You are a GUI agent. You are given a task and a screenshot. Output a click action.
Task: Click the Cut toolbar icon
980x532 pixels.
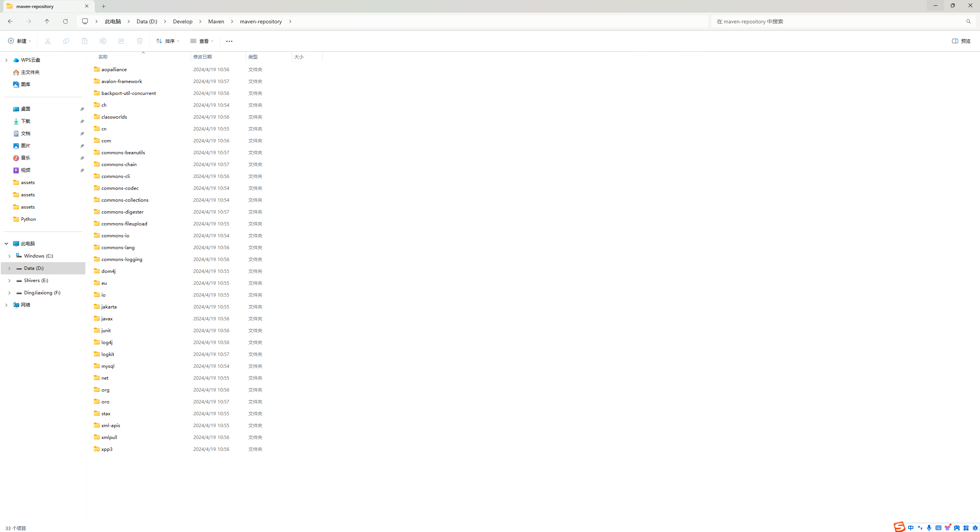[x=48, y=41]
